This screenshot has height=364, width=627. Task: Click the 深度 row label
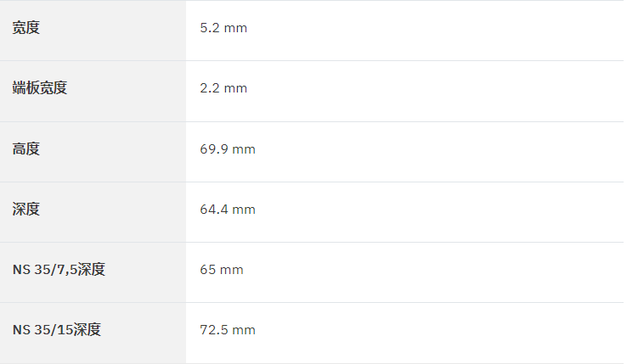[26, 210]
